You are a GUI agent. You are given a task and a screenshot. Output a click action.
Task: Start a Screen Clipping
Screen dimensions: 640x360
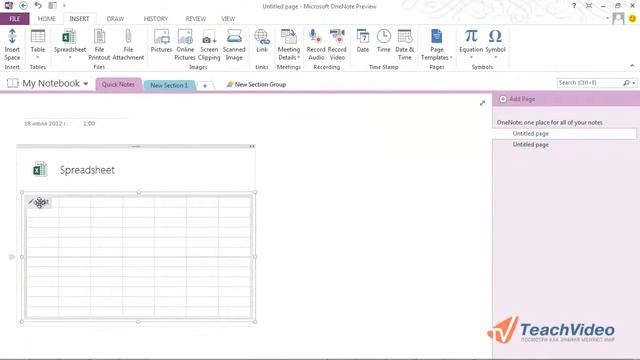209,45
